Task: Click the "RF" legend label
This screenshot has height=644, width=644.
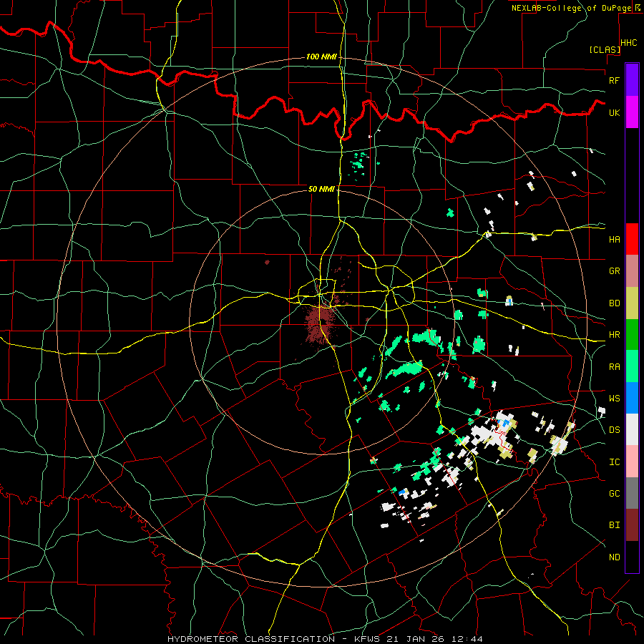Action: [614, 80]
